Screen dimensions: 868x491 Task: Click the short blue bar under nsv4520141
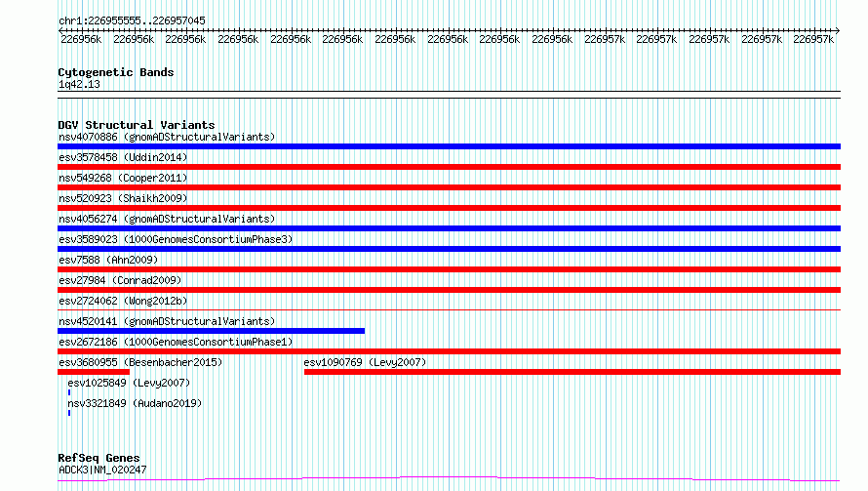[211, 331]
